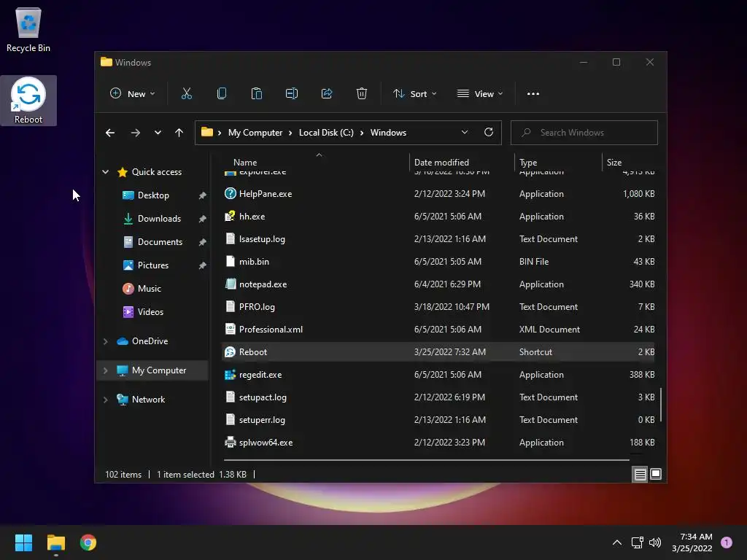Click the Paste clipboard icon
747x560 pixels.
coord(256,93)
